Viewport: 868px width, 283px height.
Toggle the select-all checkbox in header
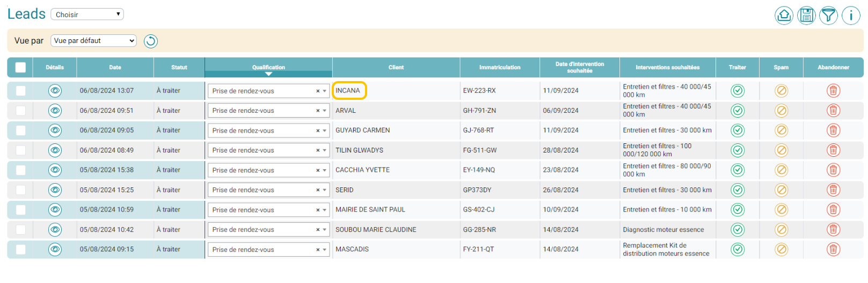[20, 68]
